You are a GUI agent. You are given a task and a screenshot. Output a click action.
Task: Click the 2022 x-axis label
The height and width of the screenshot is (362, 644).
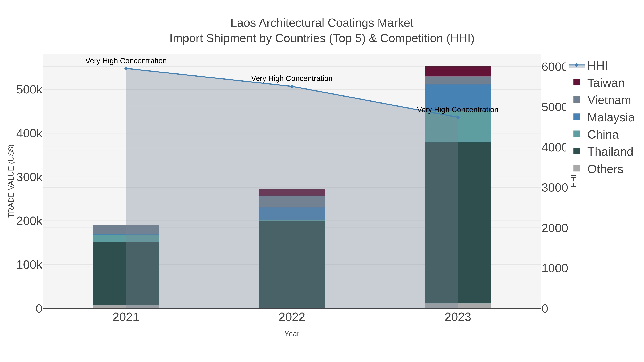292,317
